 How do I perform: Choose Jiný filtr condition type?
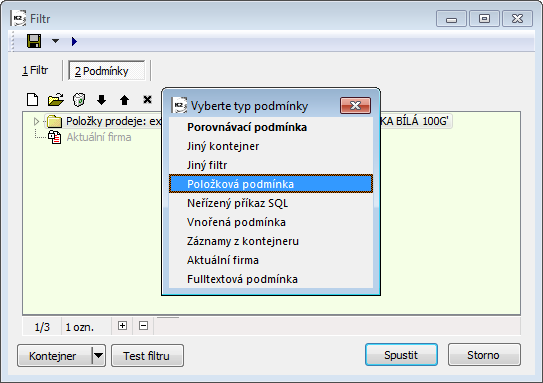(x=271, y=165)
